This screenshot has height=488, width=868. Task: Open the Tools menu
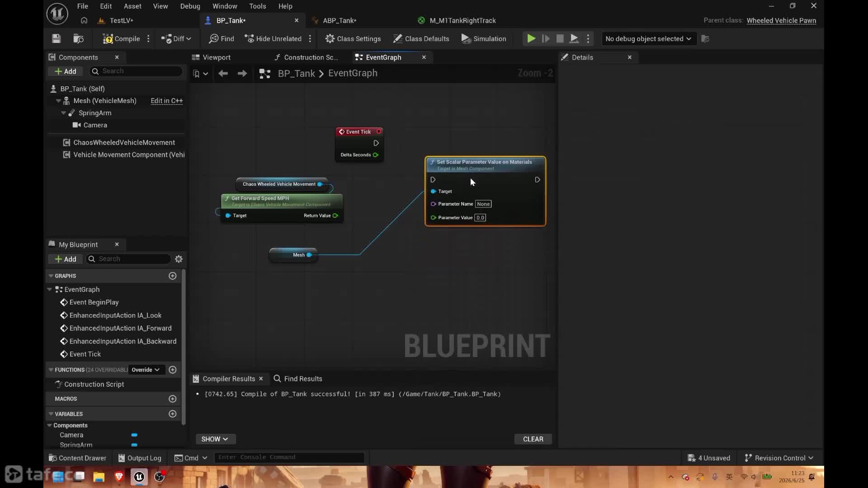coord(258,6)
